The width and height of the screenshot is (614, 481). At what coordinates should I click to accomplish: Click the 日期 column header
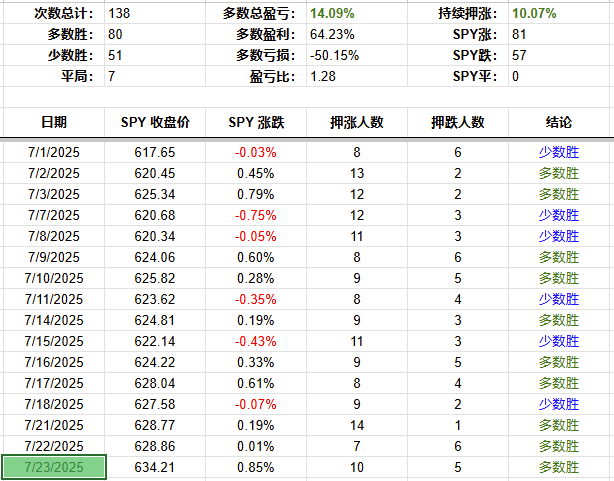[x=53, y=122]
